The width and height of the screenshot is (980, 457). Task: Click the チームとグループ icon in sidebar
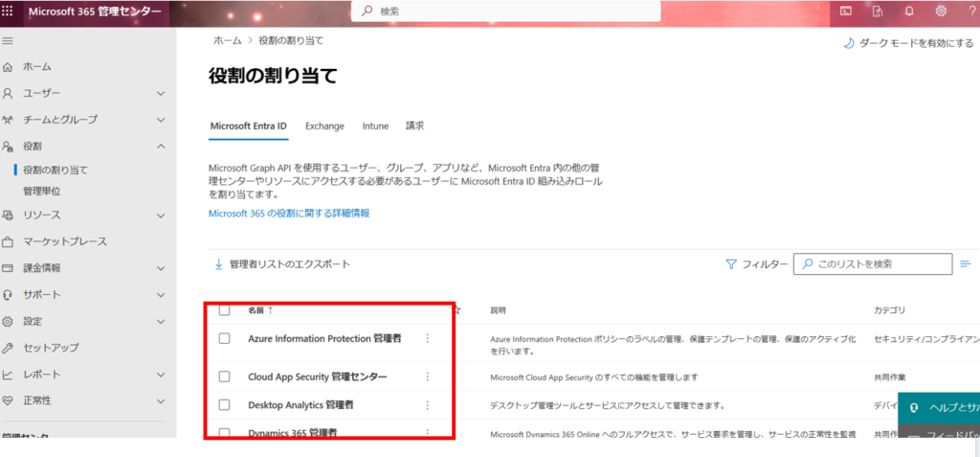click(8, 120)
